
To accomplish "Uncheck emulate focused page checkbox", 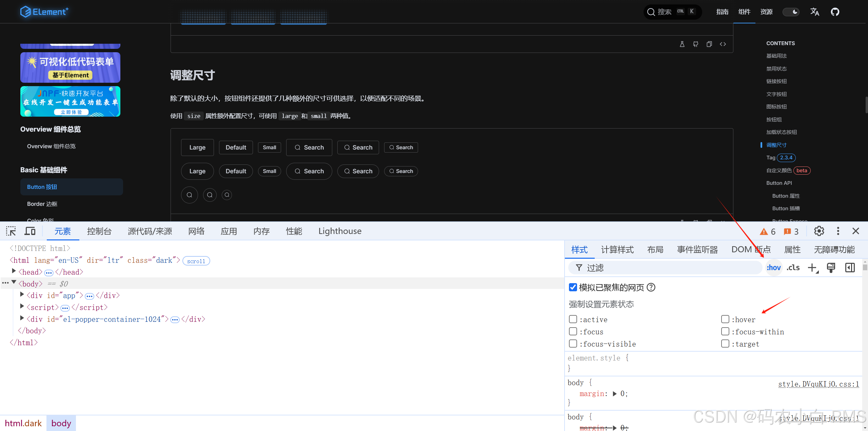I will click(x=573, y=288).
